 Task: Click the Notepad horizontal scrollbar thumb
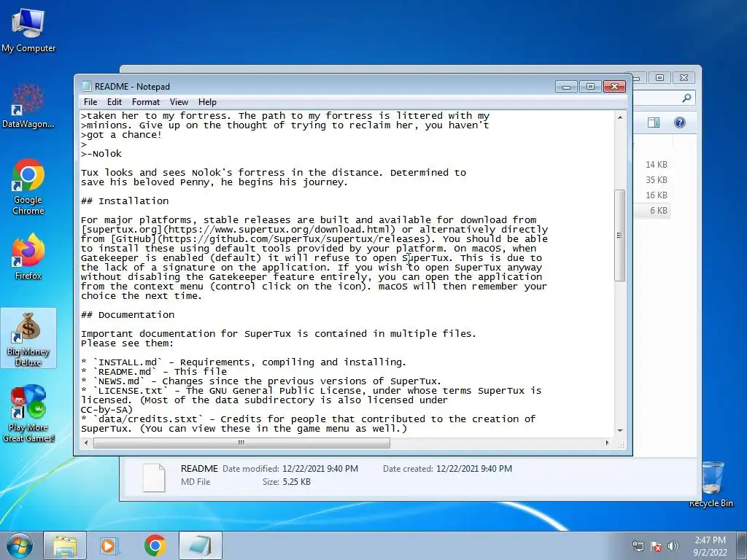pyautogui.click(x=241, y=443)
